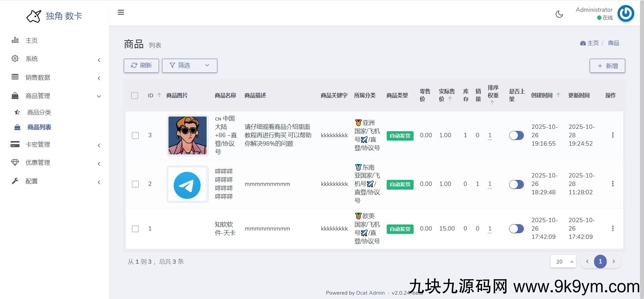
Task: Click the 优惠管理 diamond icon
Action: 15,162
